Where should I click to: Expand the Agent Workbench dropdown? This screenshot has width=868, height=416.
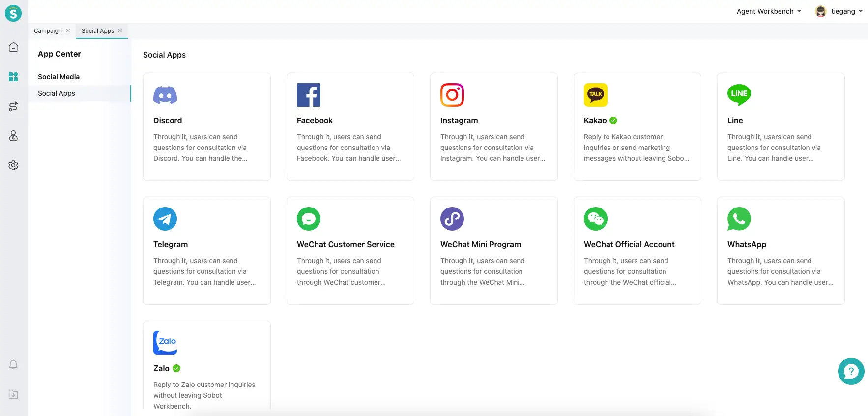click(769, 11)
